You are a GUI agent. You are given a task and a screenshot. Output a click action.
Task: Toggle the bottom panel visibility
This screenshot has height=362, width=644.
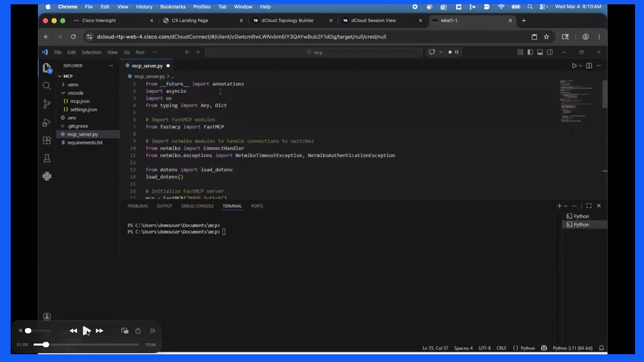click(x=540, y=52)
